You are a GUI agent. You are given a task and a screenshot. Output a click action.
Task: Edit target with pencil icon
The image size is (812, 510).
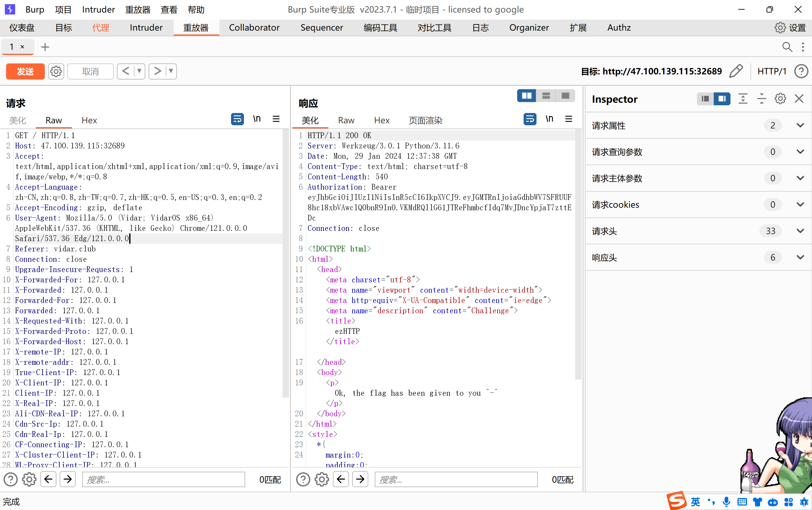pos(736,71)
